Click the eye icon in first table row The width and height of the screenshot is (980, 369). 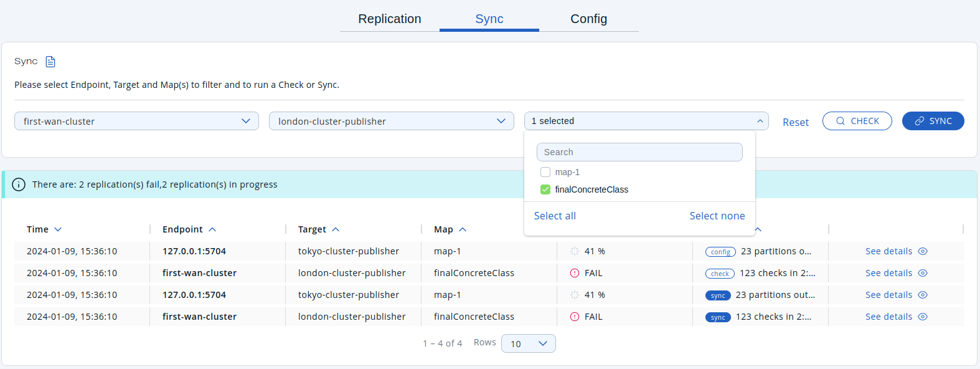(923, 251)
